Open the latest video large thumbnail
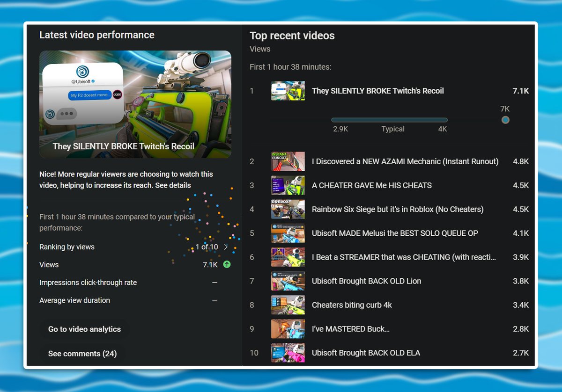 point(135,104)
